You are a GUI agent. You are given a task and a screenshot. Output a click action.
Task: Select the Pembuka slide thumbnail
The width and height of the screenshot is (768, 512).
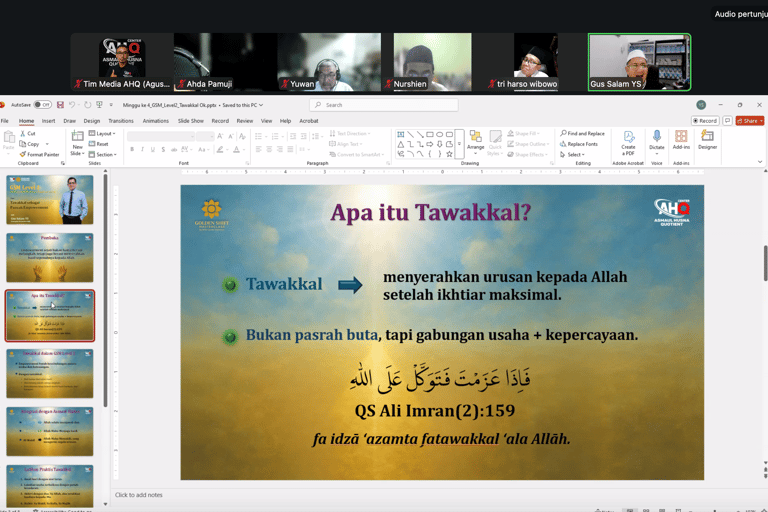pos(49,258)
